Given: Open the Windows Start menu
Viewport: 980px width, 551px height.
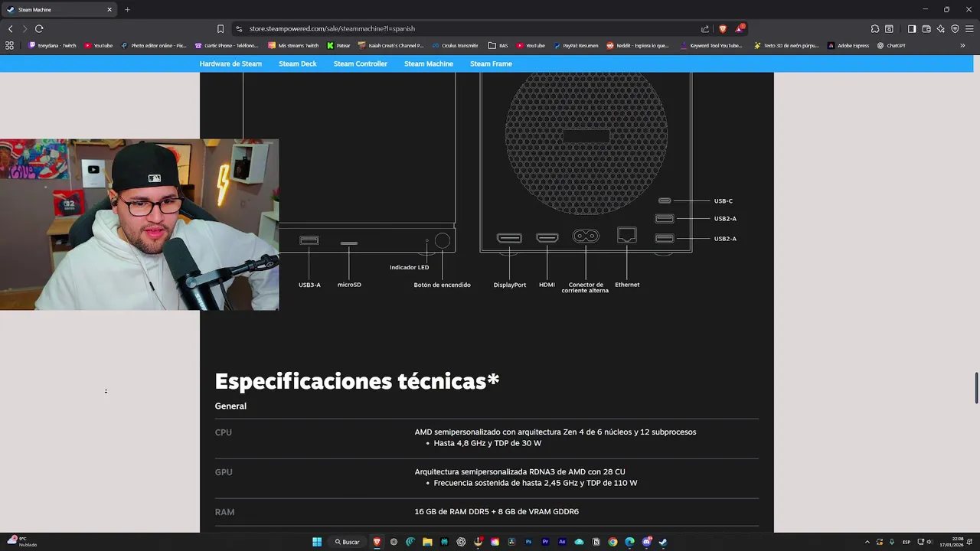Looking at the screenshot, I should point(317,542).
